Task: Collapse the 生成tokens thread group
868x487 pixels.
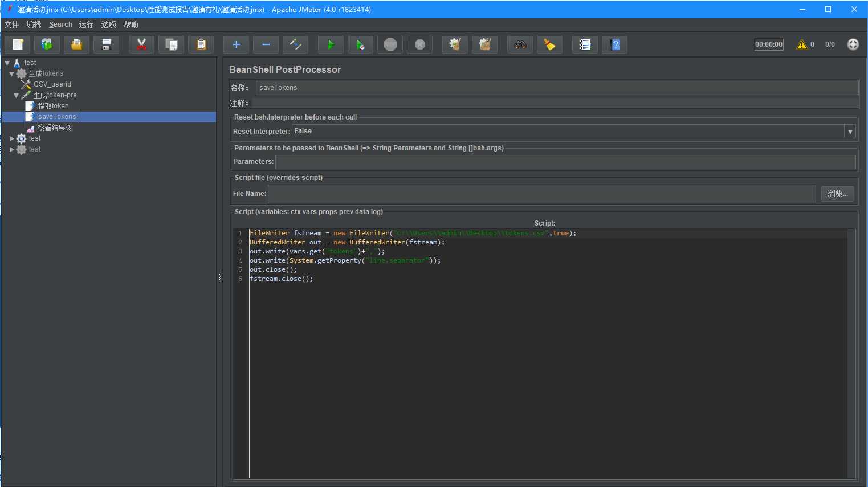Action: pos(12,73)
